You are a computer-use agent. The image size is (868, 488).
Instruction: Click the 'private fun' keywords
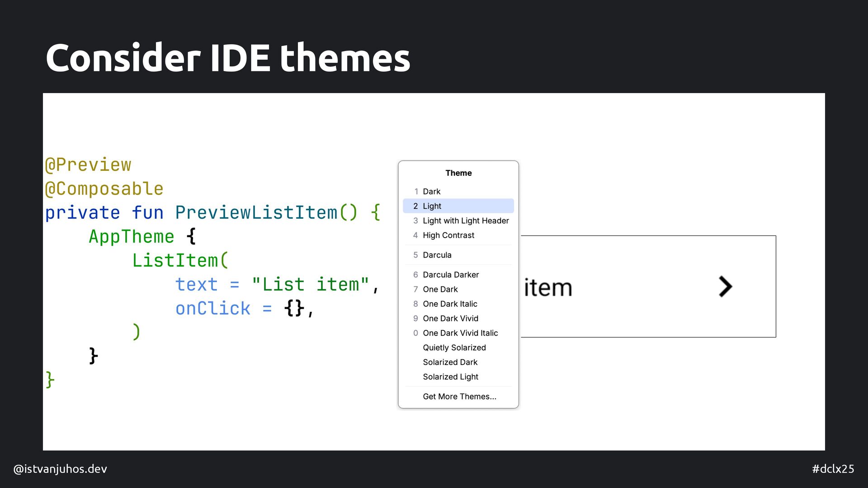(x=104, y=212)
